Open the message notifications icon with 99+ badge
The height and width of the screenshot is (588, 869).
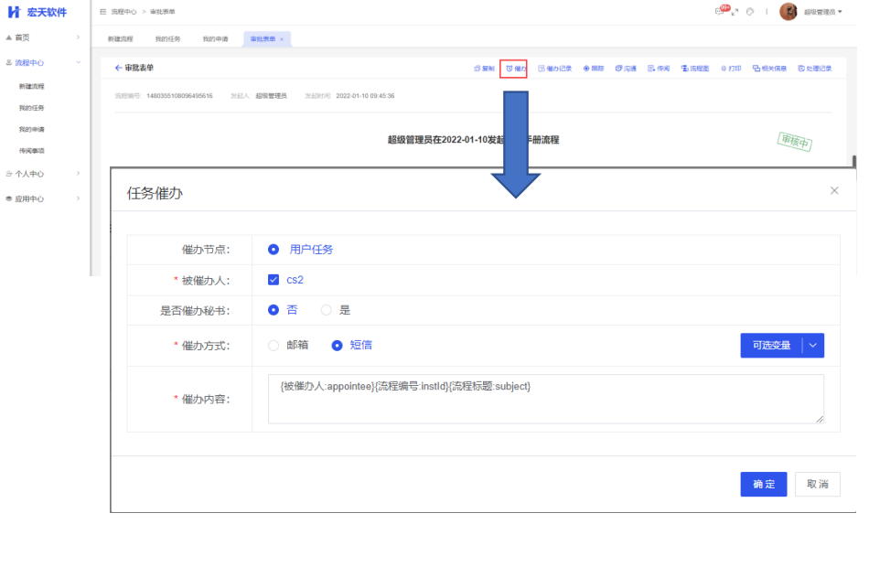point(722,11)
